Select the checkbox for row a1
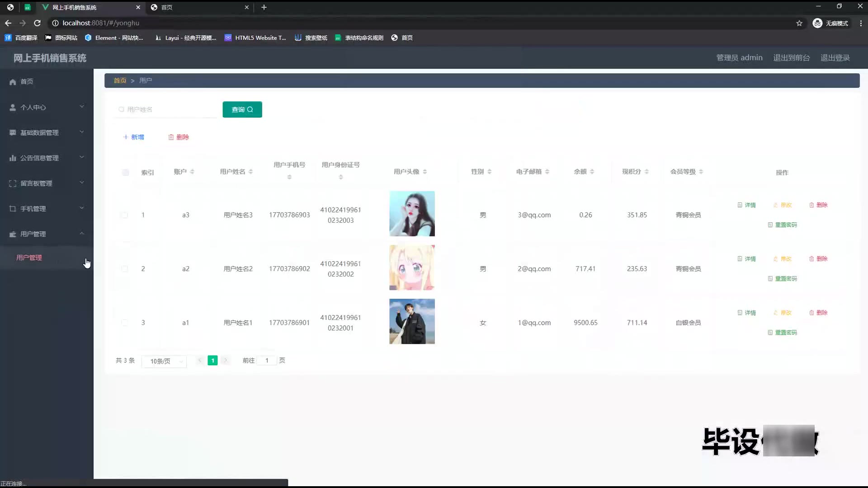The height and width of the screenshot is (488, 868). coord(124,323)
